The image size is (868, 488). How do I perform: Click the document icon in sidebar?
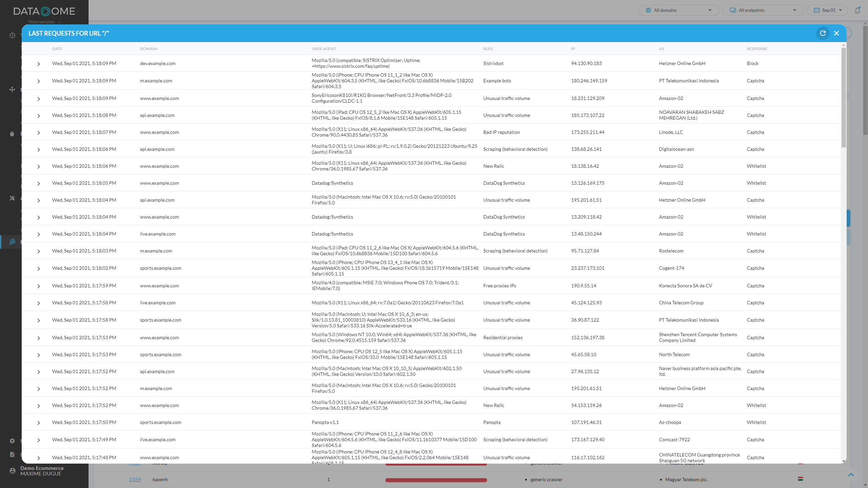(x=12, y=454)
